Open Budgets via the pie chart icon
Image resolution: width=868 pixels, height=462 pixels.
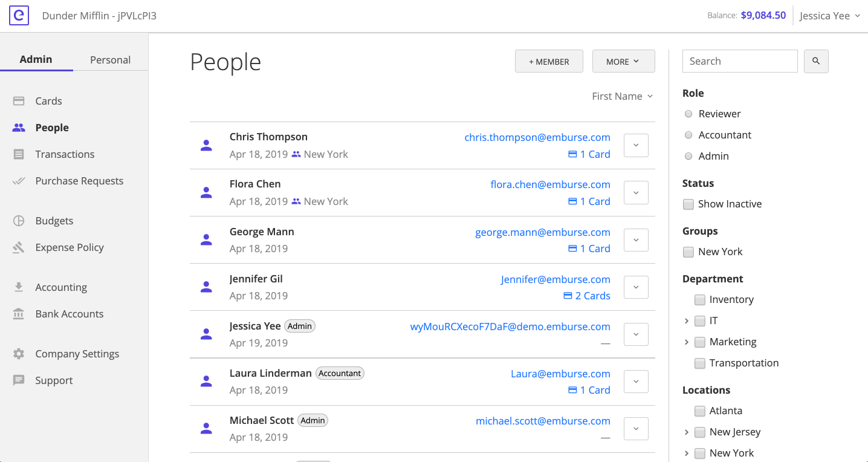[x=19, y=221]
